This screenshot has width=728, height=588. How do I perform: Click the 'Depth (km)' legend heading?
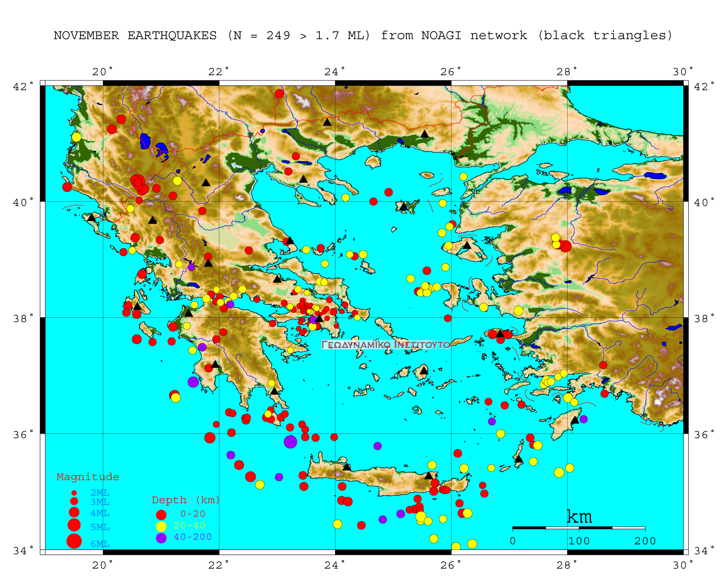(185, 500)
